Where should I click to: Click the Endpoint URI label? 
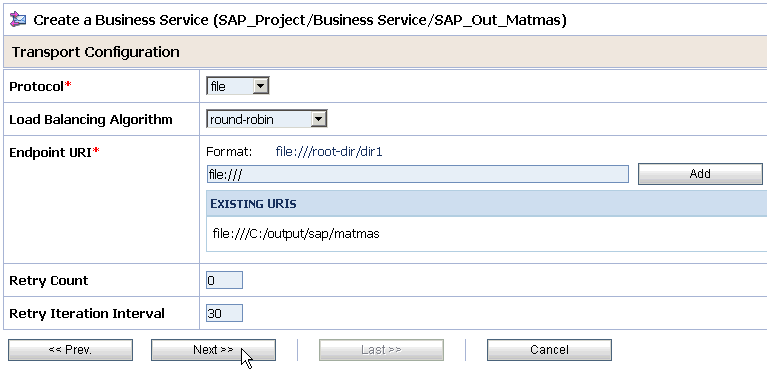[54, 152]
